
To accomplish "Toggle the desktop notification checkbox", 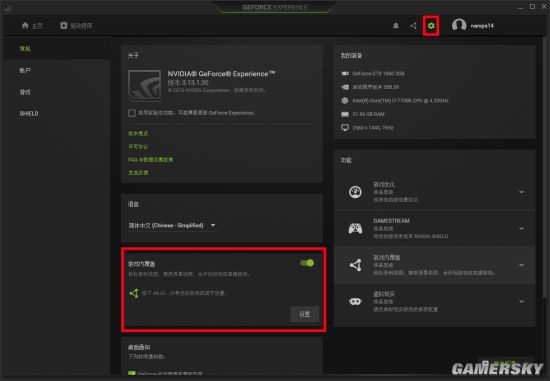I will (132, 373).
